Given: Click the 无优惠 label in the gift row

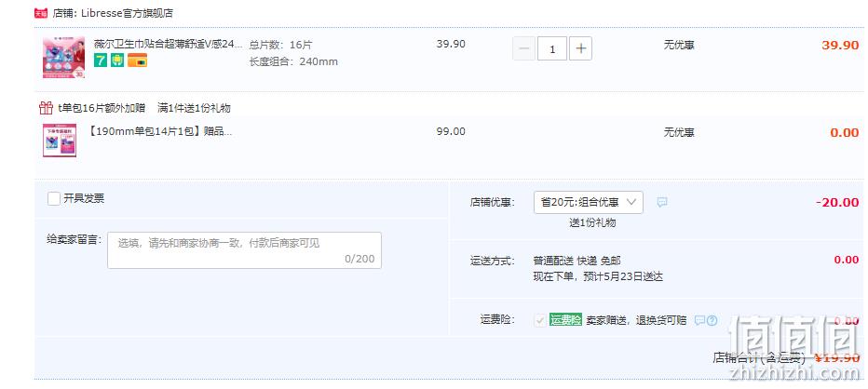Looking at the screenshot, I should pos(679,132).
